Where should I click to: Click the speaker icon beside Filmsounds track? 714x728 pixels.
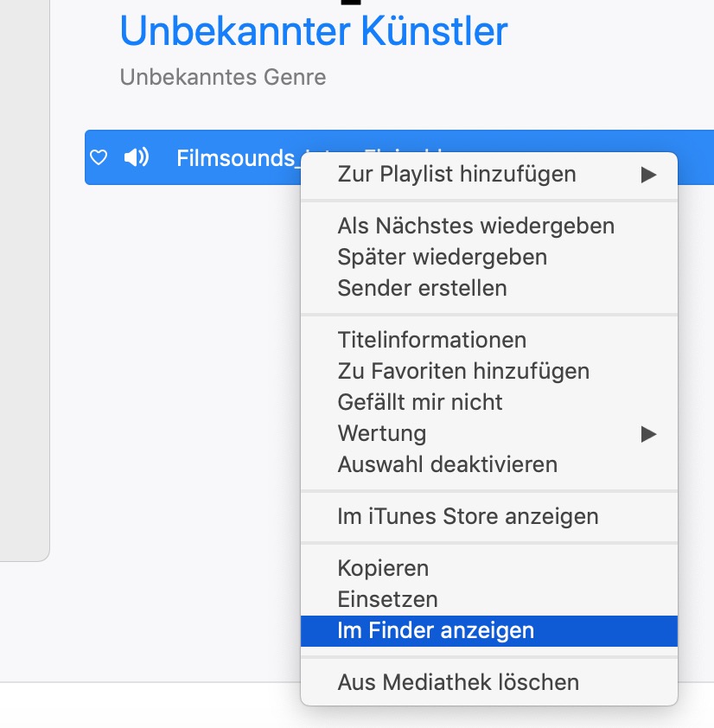click(x=137, y=157)
